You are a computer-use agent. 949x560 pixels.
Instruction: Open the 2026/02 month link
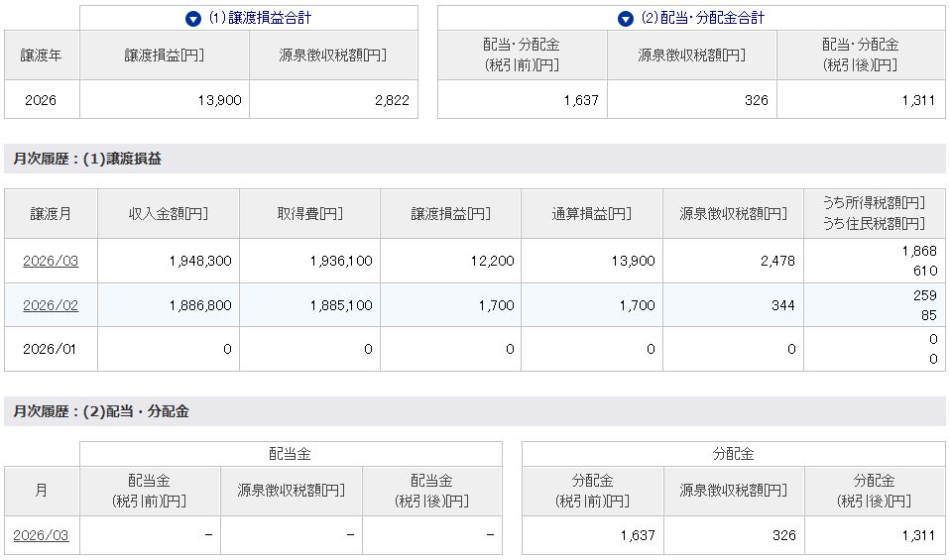[x=51, y=305]
